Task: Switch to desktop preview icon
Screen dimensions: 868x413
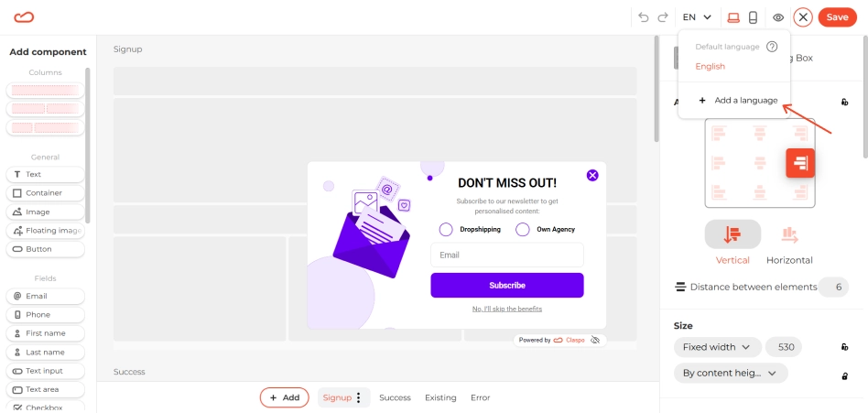Action: [733, 17]
